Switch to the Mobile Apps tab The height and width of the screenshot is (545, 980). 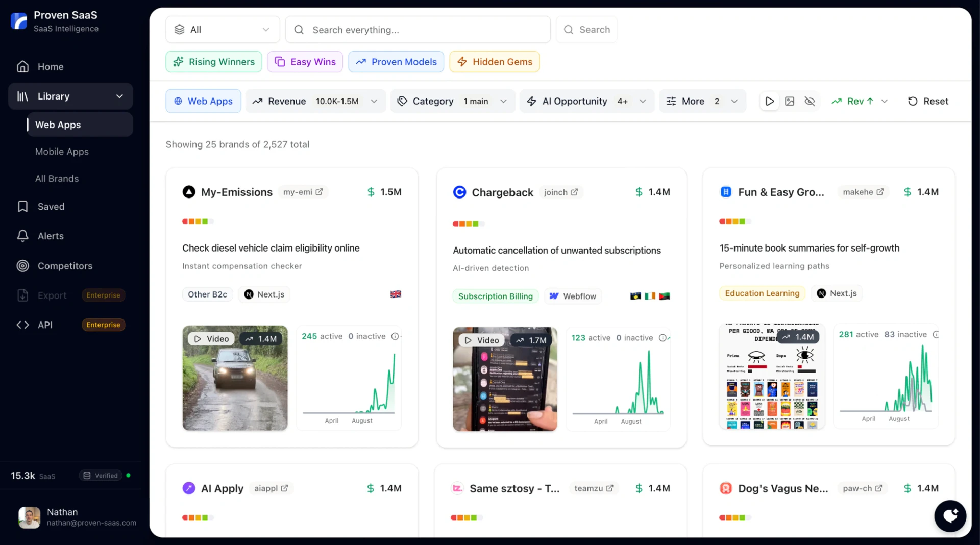click(62, 152)
